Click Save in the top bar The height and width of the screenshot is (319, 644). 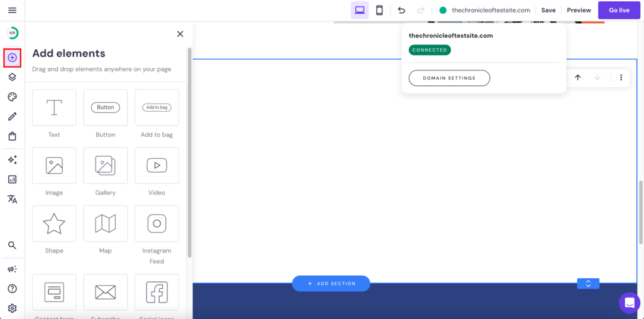[548, 10]
